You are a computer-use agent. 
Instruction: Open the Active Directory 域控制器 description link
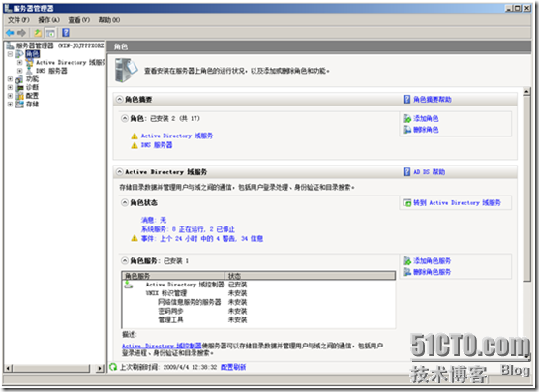(162, 346)
